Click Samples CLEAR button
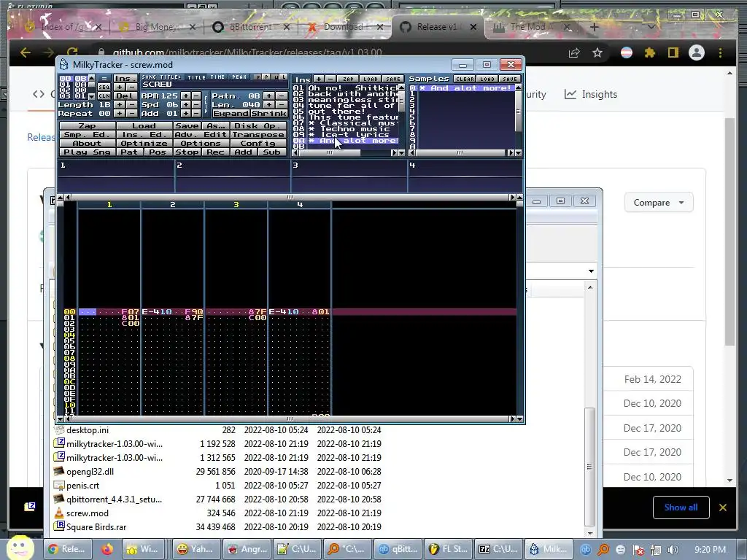Viewport: 747px width, 560px height. (x=465, y=79)
